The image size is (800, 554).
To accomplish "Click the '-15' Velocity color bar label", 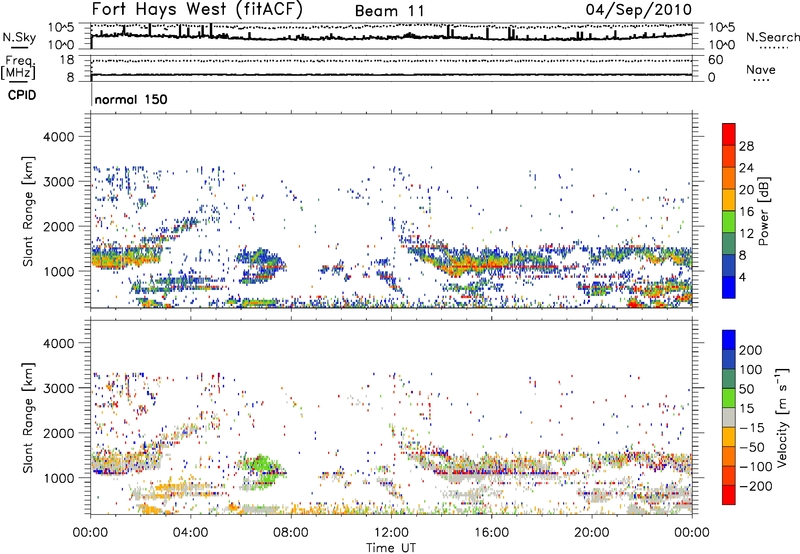I will click(751, 428).
